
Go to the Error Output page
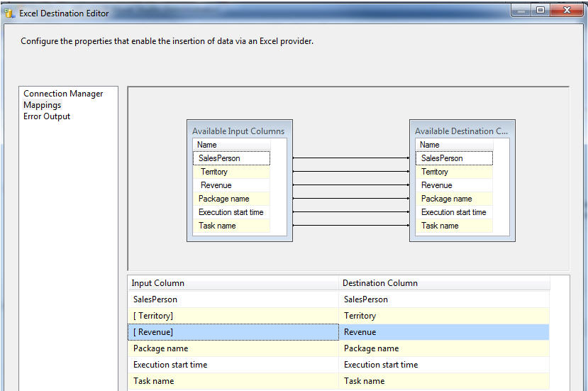(x=47, y=116)
